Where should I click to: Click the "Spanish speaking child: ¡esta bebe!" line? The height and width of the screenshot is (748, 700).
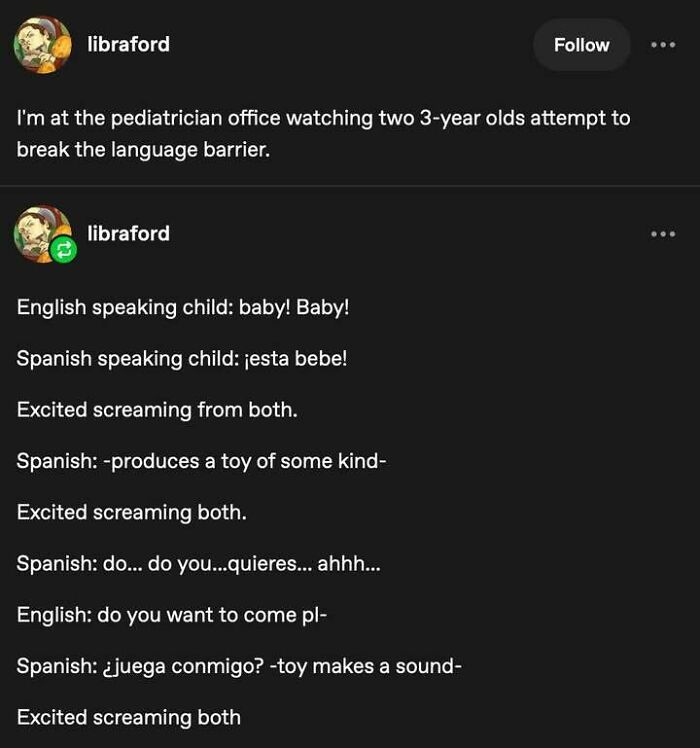pyautogui.click(x=182, y=358)
